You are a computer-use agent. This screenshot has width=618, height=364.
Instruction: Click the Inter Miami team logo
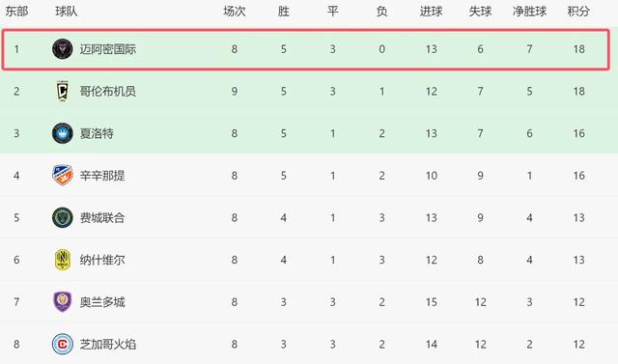pos(62,49)
